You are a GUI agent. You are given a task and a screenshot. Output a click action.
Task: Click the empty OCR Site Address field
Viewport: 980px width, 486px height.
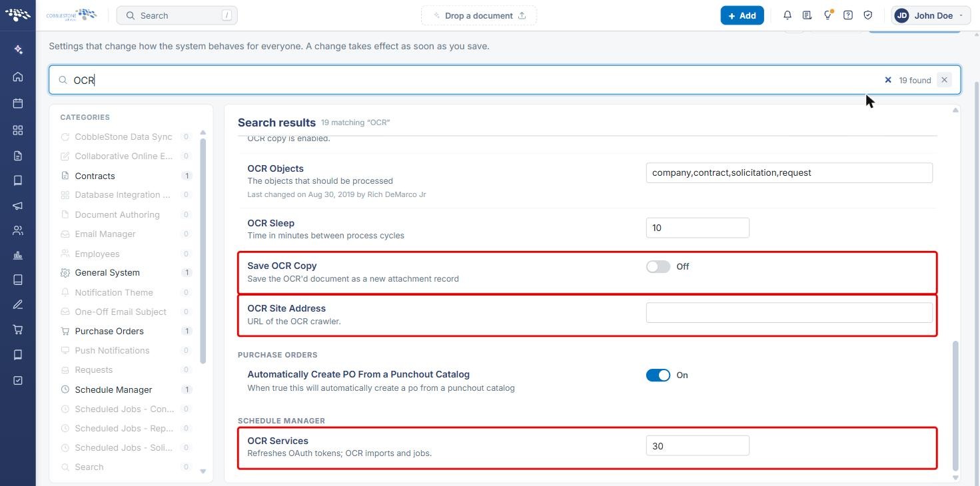click(x=789, y=313)
